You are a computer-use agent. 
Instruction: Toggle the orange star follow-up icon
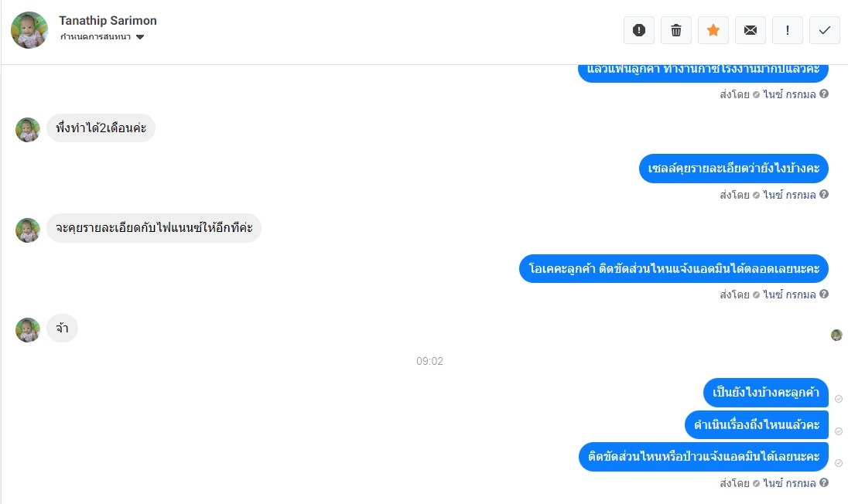point(713,30)
